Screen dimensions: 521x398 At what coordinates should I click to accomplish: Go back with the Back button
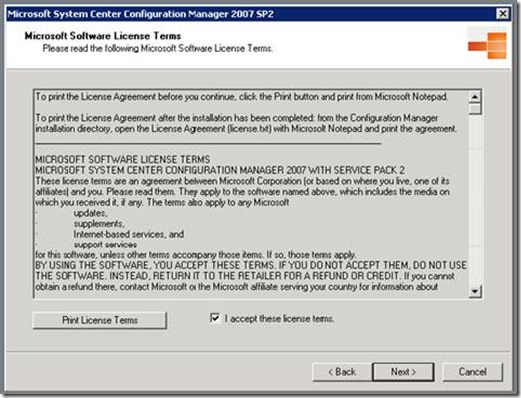tap(342, 372)
